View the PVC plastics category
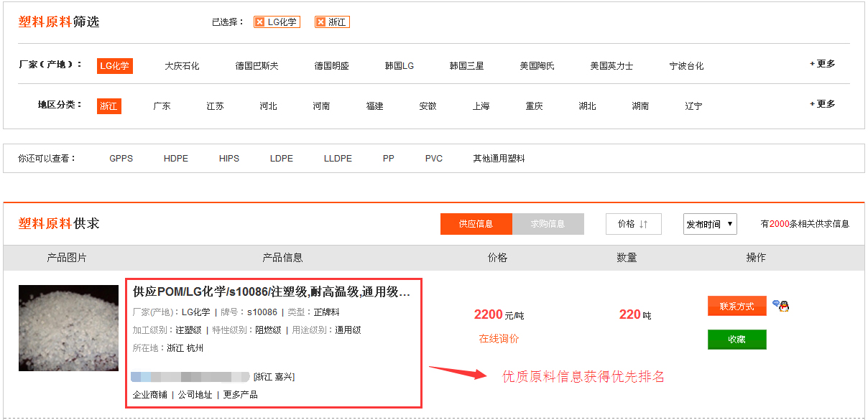868x420 pixels. tap(434, 159)
